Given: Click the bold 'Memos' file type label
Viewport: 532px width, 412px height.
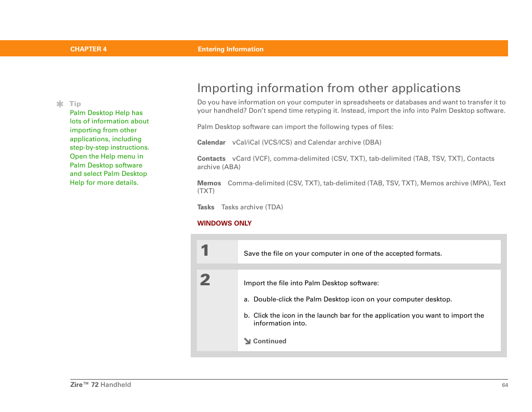Looking at the screenshot, I should click(209, 183).
